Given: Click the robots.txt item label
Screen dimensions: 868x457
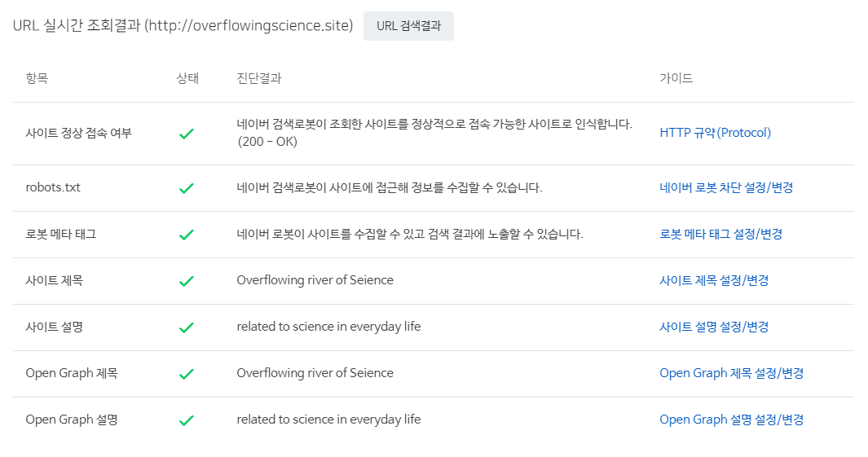Looking at the screenshot, I should pos(53,187).
